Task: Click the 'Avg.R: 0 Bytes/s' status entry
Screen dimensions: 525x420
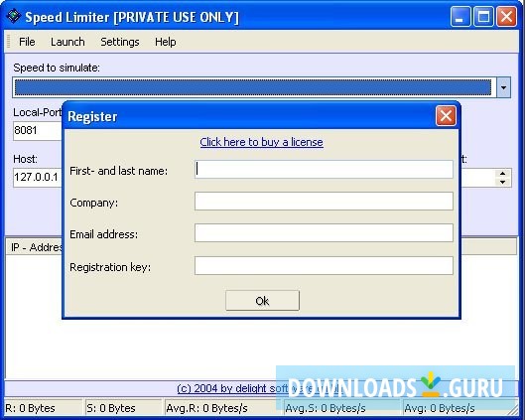Action: pyautogui.click(x=223, y=408)
